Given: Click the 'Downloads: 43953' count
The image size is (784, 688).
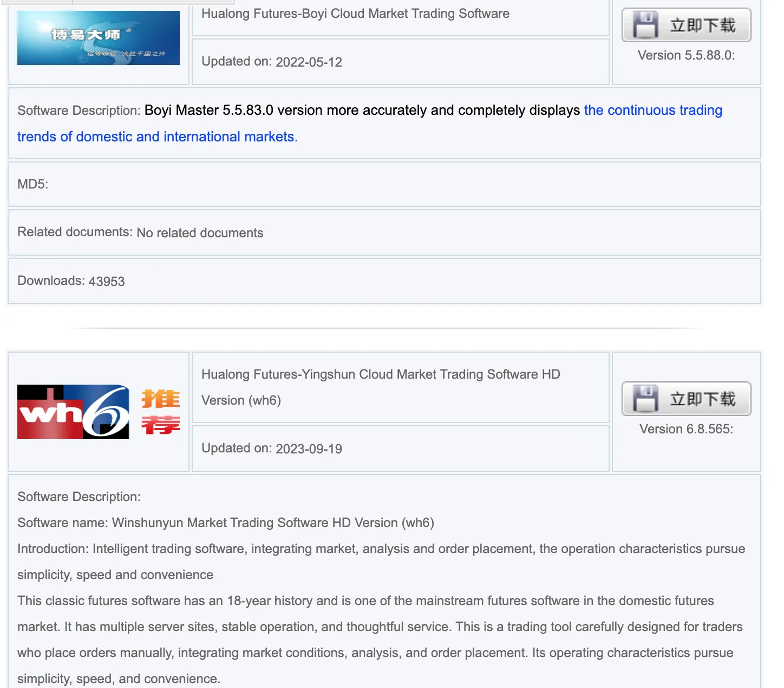Looking at the screenshot, I should [71, 281].
